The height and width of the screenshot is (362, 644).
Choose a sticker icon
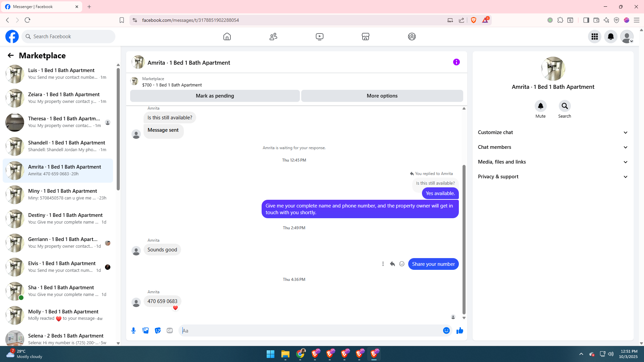tap(158, 331)
